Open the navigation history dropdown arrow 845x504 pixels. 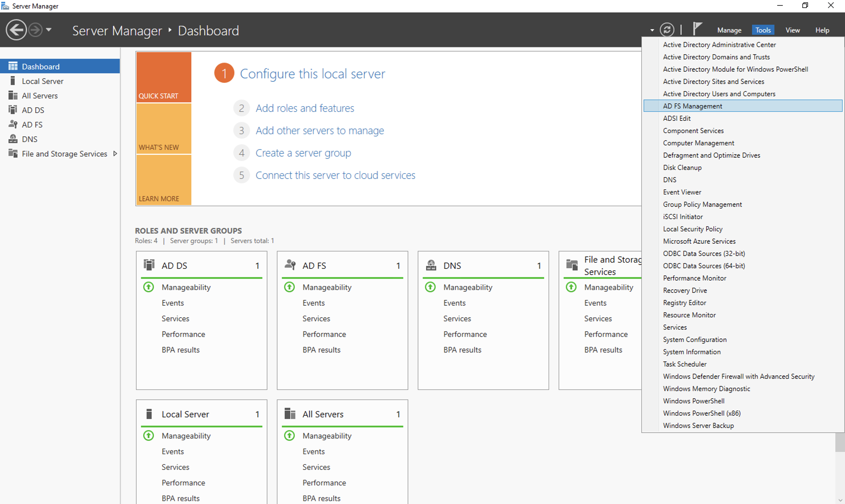pyautogui.click(x=49, y=30)
